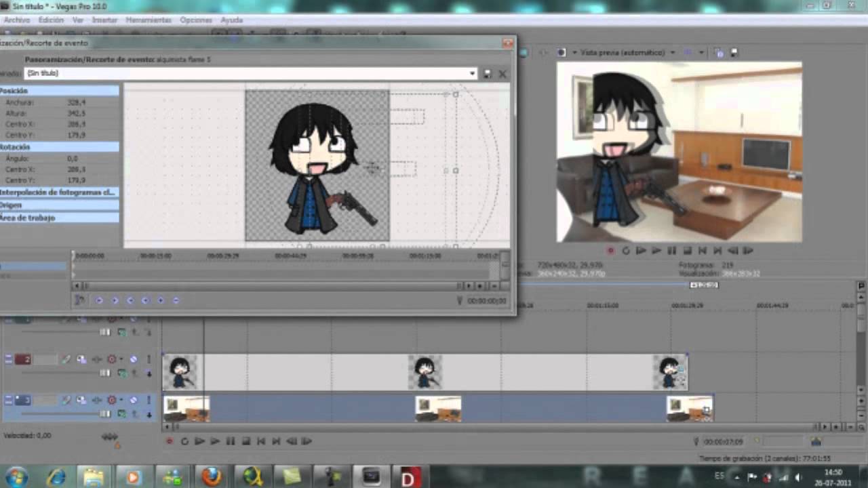The height and width of the screenshot is (488, 868).
Task: Adjust the level slider on track 2
Action: click(x=104, y=373)
